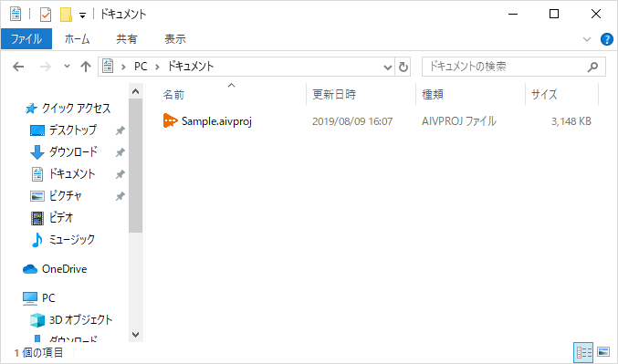Screen dimensions: 618x364
Task: Expand the ribbon with the chevron
Action: [x=586, y=39]
